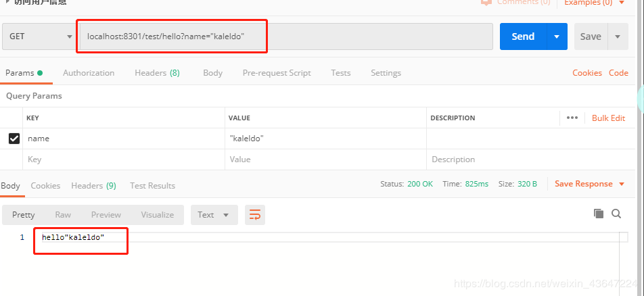The image size is (644, 296).
Task: Click the 825ms response time value
Action: click(x=477, y=184)
